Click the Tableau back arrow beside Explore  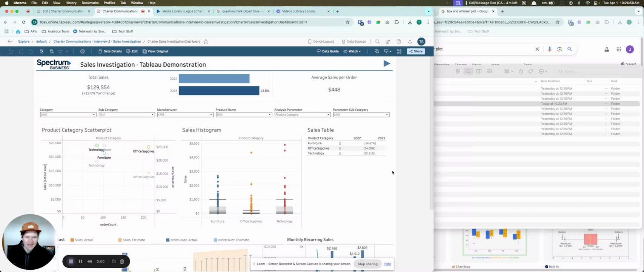coord(10,42)
